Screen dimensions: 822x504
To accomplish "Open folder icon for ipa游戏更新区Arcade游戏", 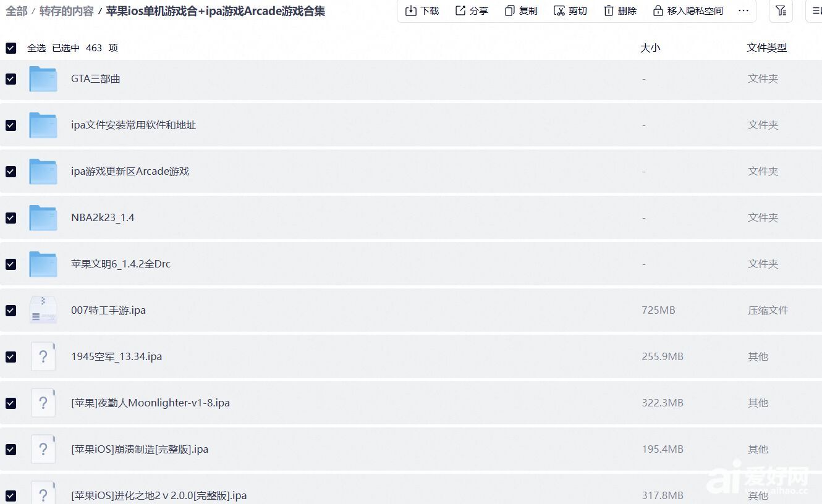I will pyautogui.click(x=43, y=172).
